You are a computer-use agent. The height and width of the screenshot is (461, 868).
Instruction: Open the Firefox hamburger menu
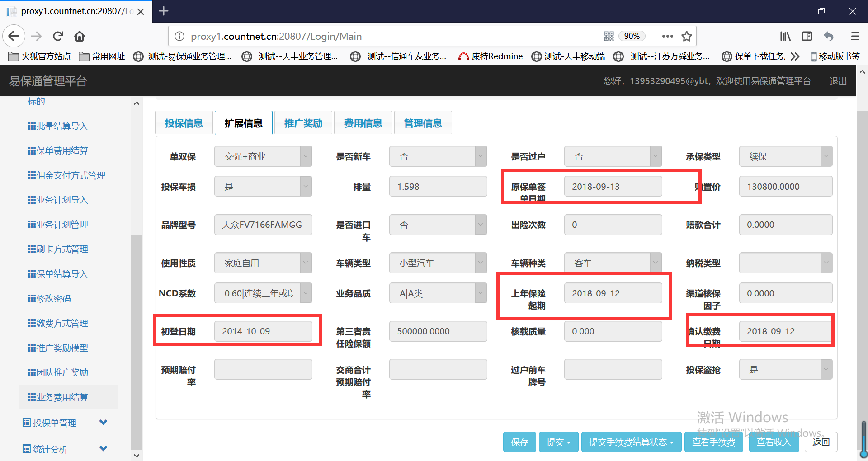click(855, 36)
